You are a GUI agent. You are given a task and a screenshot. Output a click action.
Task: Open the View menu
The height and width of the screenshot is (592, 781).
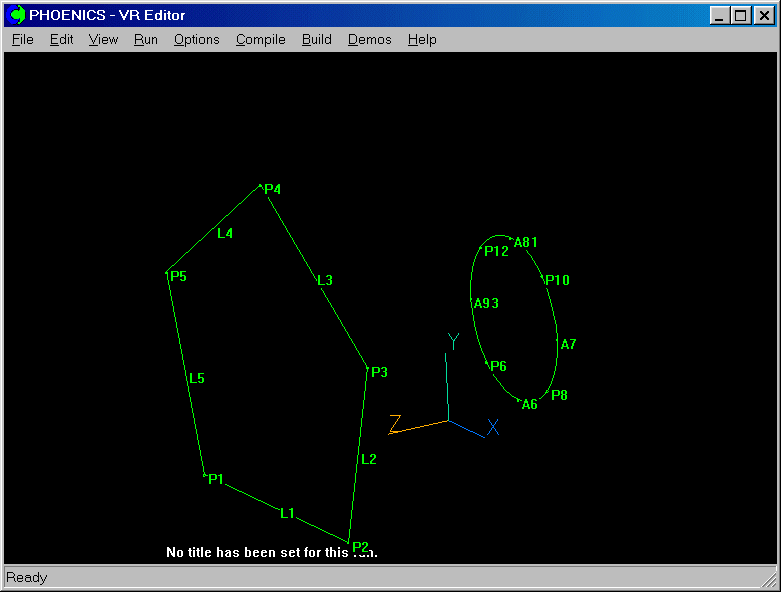(103, 40)
